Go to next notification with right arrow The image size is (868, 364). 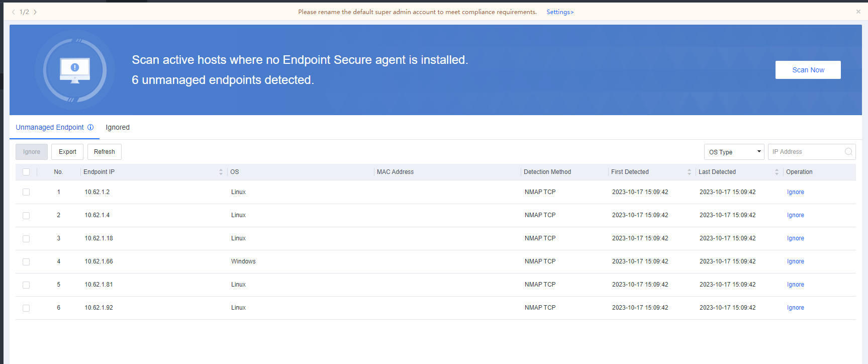tap(35, 12)
